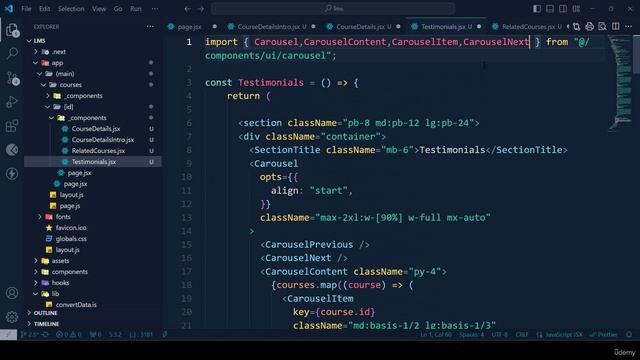Image resolution: width=640 pixels, height=360 pixels.
Task: Open the Manage gear icon
Action: tap(12, 316)
